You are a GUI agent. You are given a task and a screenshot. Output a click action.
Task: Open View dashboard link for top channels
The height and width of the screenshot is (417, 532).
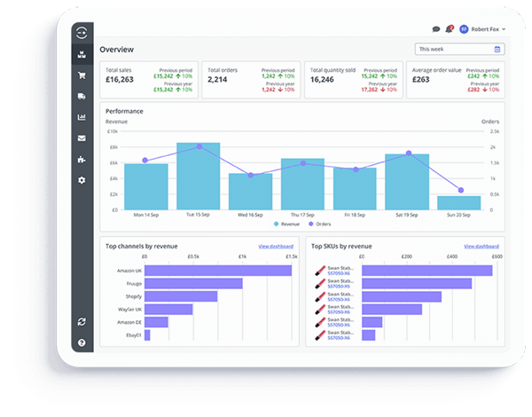coord(276,246)
